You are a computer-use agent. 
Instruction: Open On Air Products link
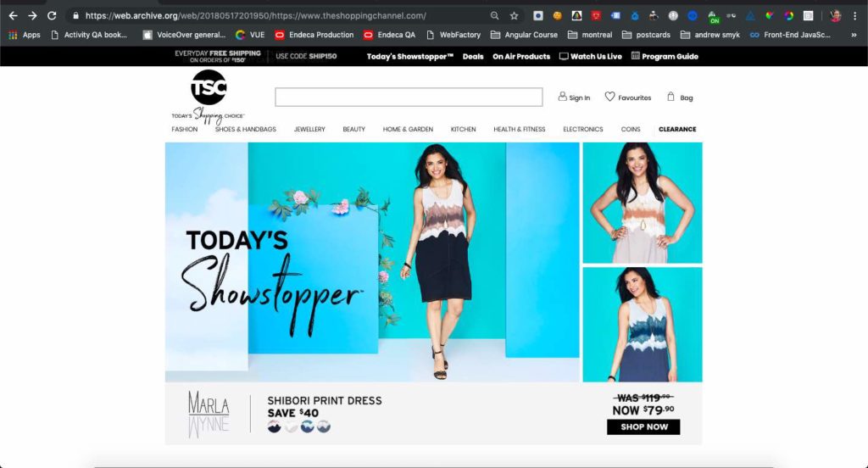[521, 57]
